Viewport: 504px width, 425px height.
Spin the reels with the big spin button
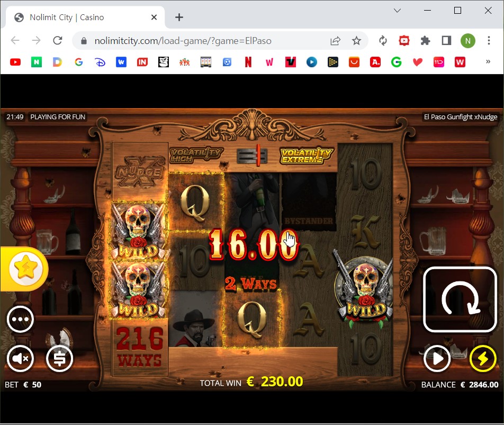pos(460,299)
